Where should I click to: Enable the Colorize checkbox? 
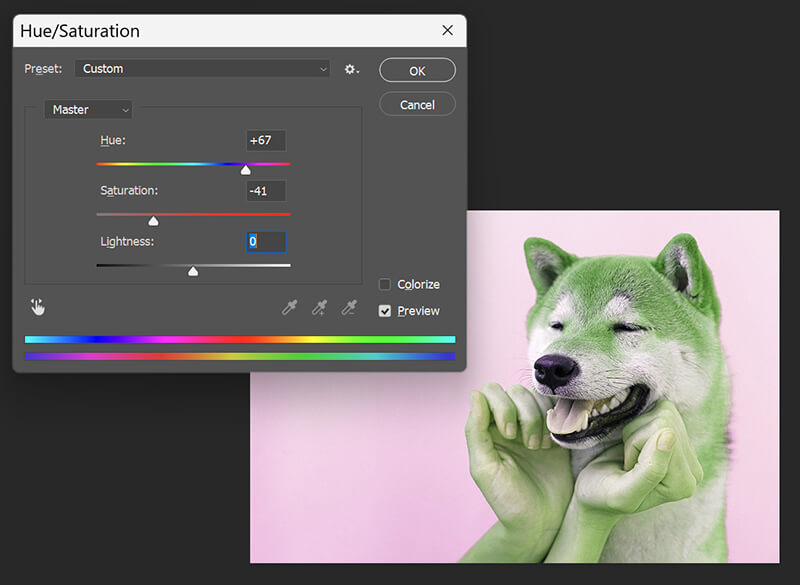pyautogui.click(x=384, y=284)
